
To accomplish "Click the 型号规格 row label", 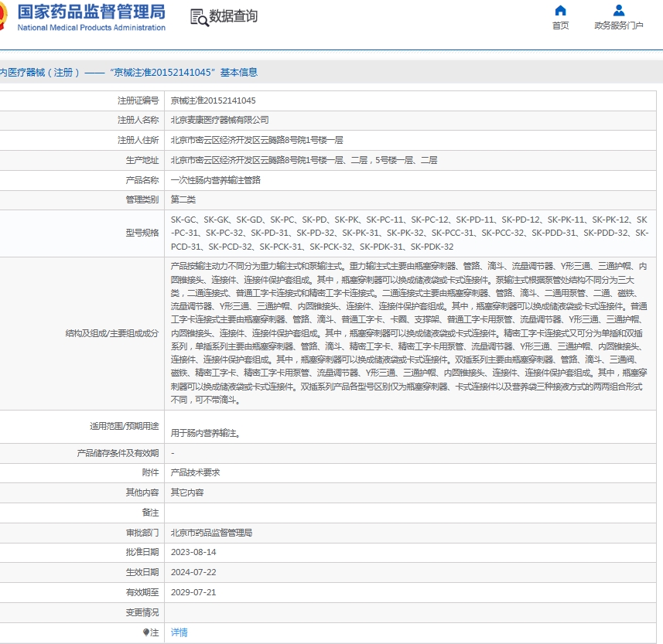I will pos(142,233).
